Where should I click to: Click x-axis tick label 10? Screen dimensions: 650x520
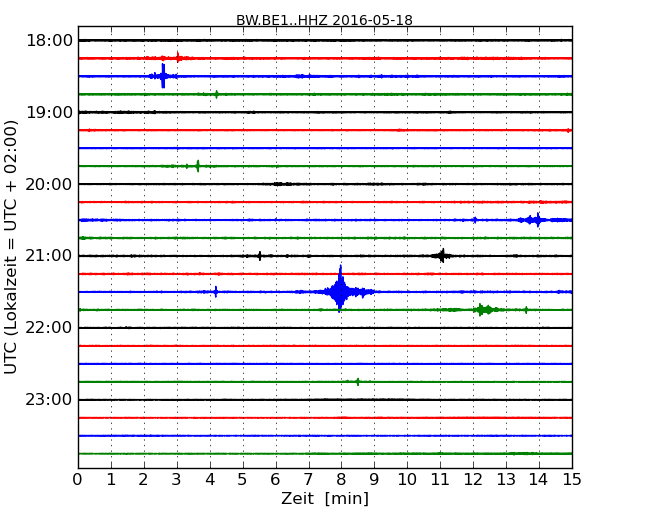click(407, 480)
